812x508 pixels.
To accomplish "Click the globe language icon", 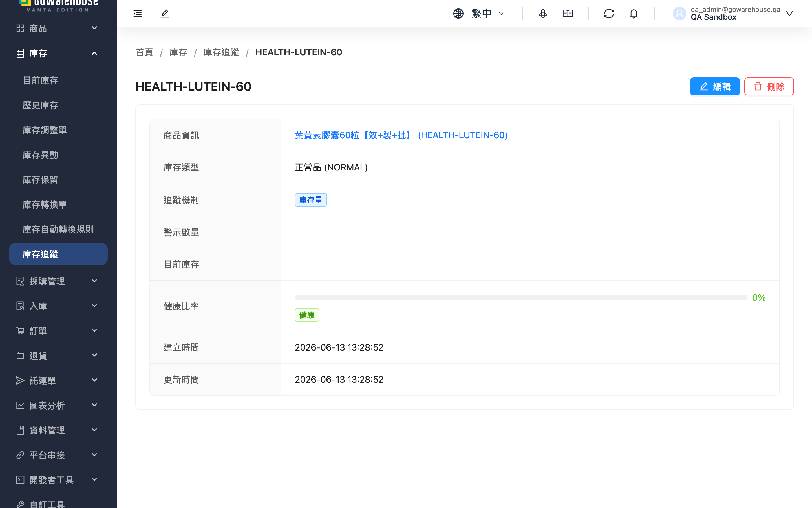I will (458, 14).
